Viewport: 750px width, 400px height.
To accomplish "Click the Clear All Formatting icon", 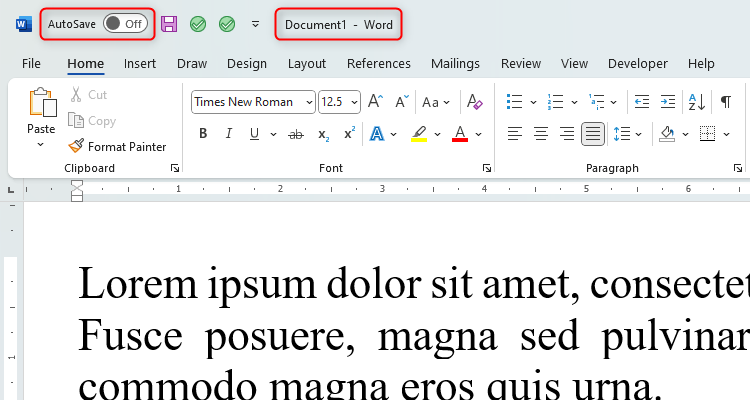I will 475,102.
